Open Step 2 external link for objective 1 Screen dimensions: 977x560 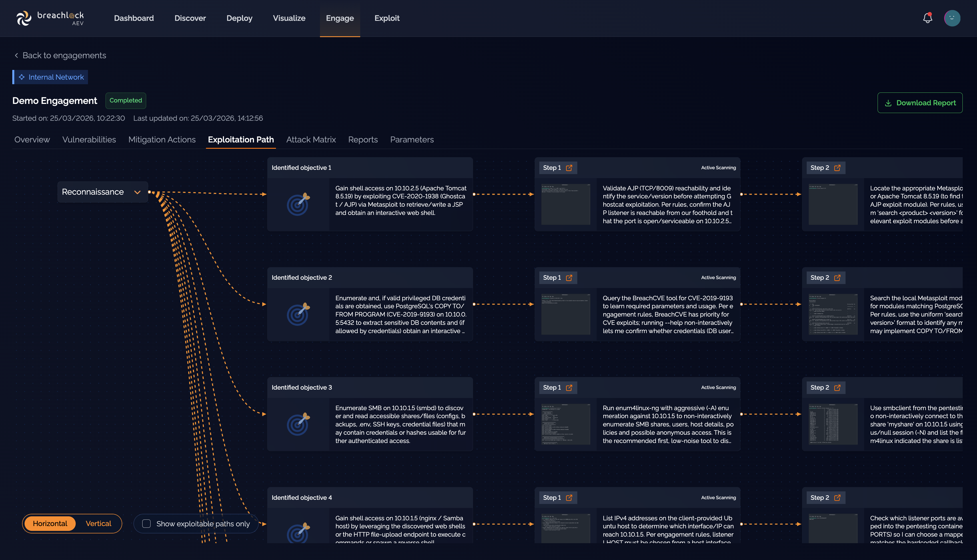coord(837,168)
